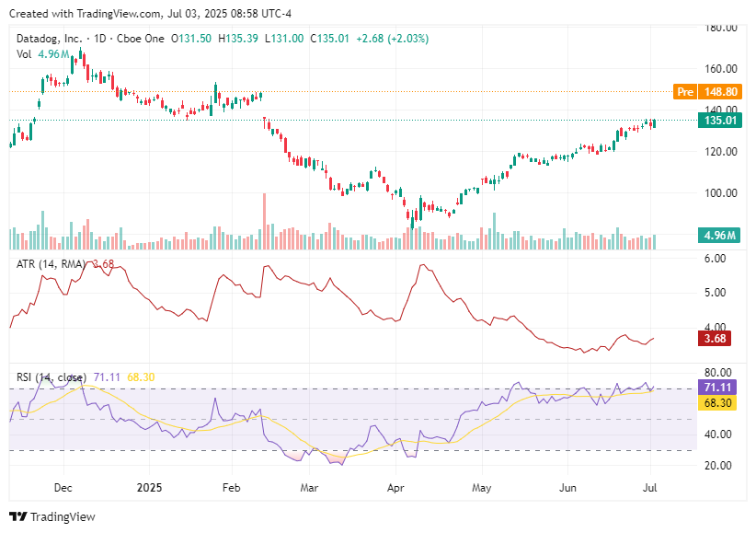This screenshot has height=533, width=756.
Task: Click the May time axis label
Action: pos(482,488)
